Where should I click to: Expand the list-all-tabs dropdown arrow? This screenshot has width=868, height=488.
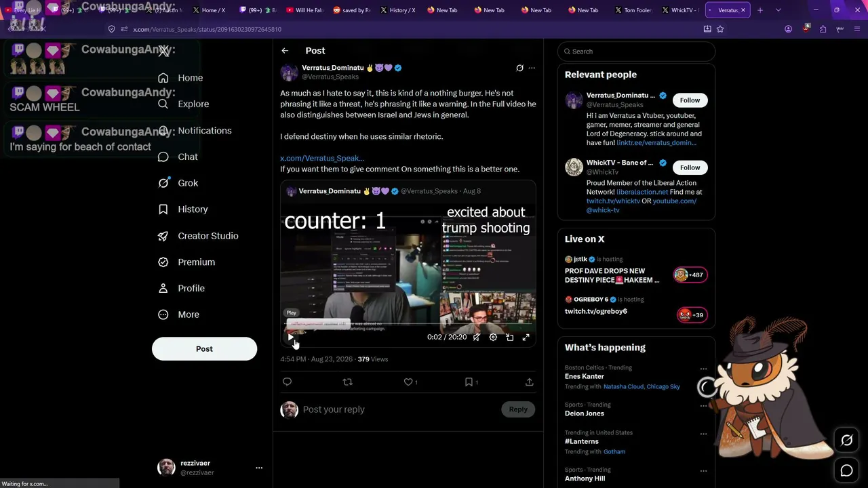[778, 10]
